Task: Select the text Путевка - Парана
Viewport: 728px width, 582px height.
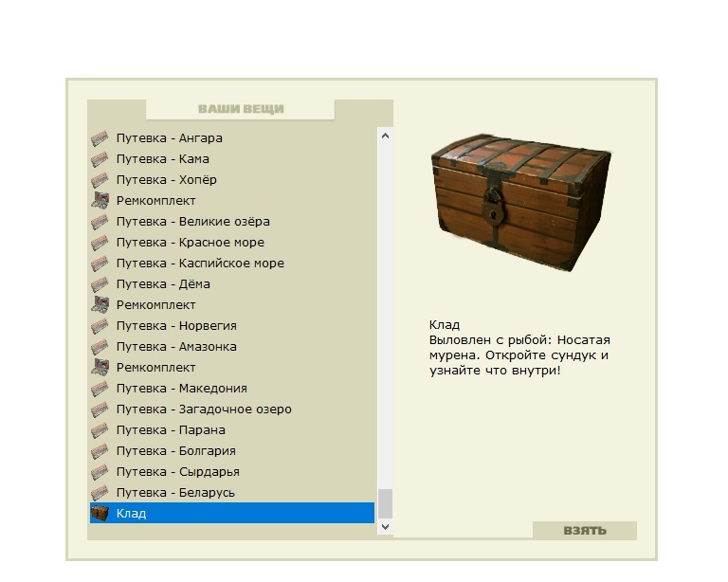Action: [171, 430]
